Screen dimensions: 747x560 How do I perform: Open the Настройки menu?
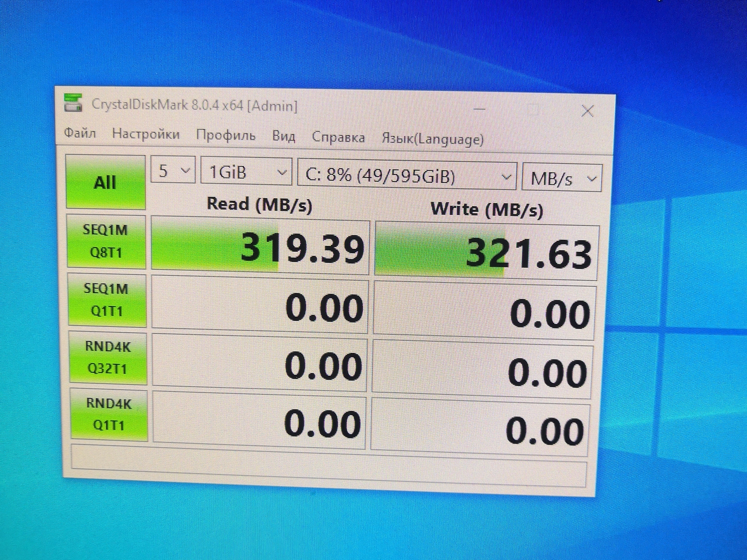pos(146,134)
